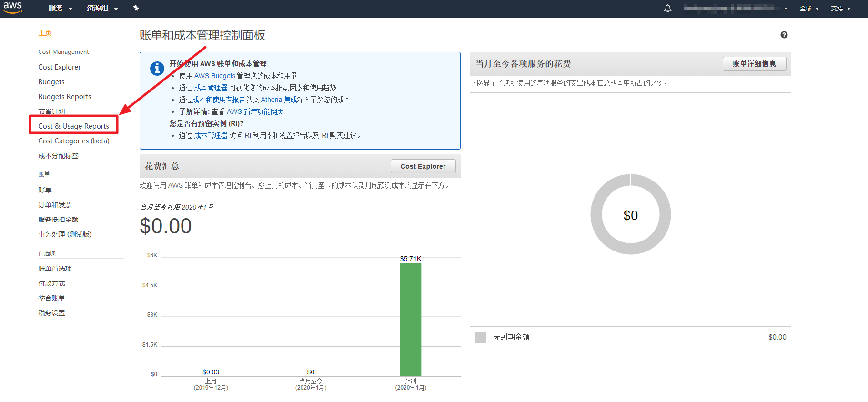This screenshot has height=402, width=868.
Task: Expand the 服务 services dropdown
Action: [x=60, y=8]
